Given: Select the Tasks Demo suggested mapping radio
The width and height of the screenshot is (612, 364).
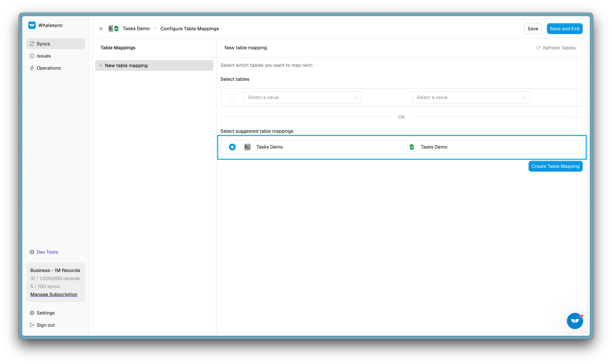Looking at the screenshot, I should (232, 147).
